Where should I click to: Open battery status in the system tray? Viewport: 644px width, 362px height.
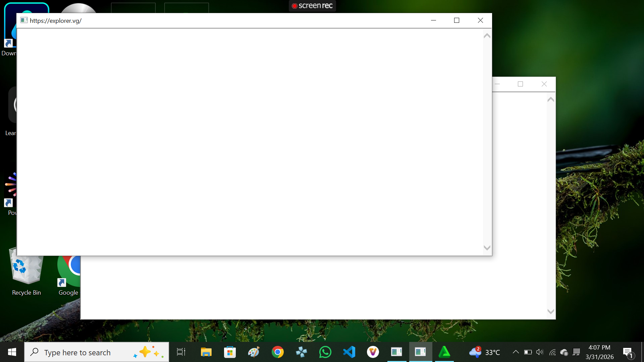click(528, 352)
